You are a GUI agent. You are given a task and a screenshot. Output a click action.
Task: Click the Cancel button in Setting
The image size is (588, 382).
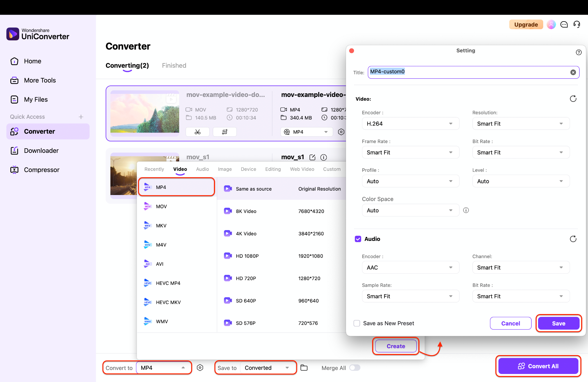click(x=510, y=323)
